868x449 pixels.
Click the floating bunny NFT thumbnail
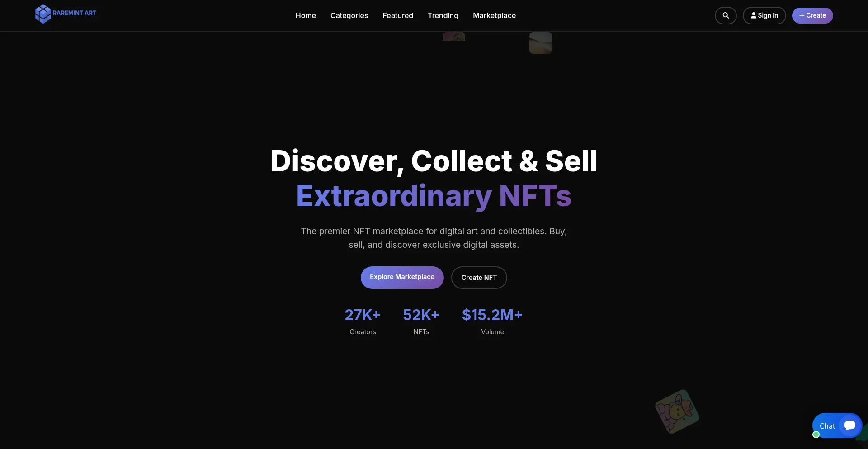677,411
